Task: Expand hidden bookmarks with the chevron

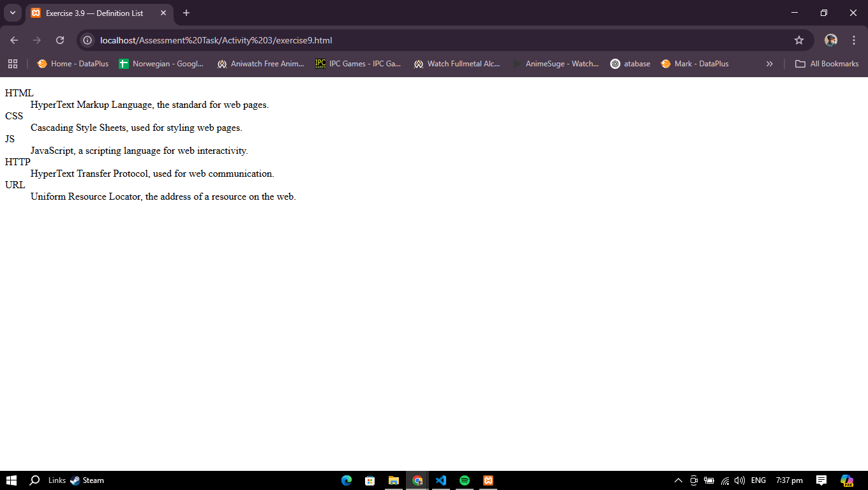Action: (769, 64)
